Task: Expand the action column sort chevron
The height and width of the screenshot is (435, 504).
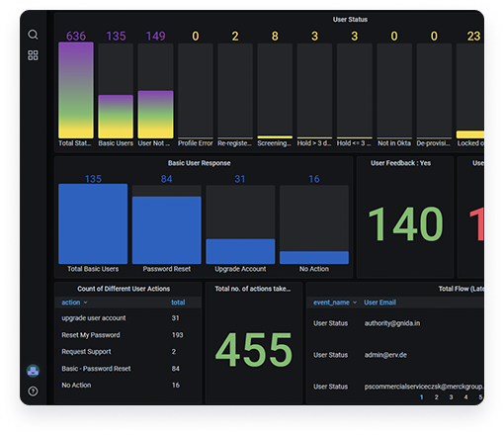Action: coord(86,303)
